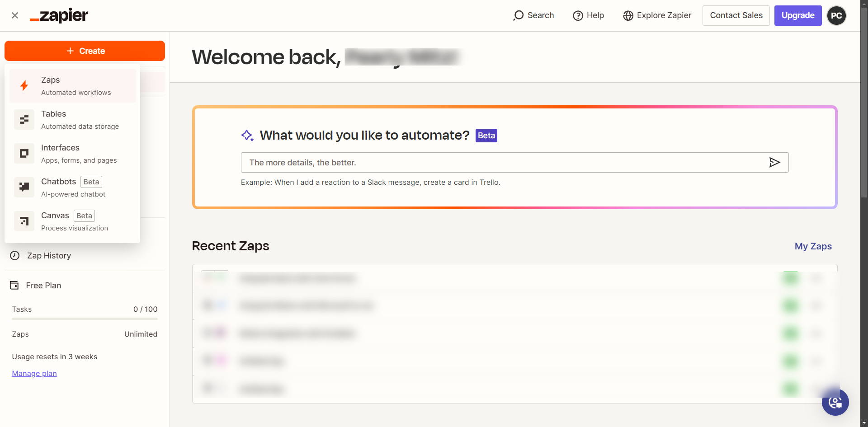Click the Tasks usage progress bar

point(85,319)
